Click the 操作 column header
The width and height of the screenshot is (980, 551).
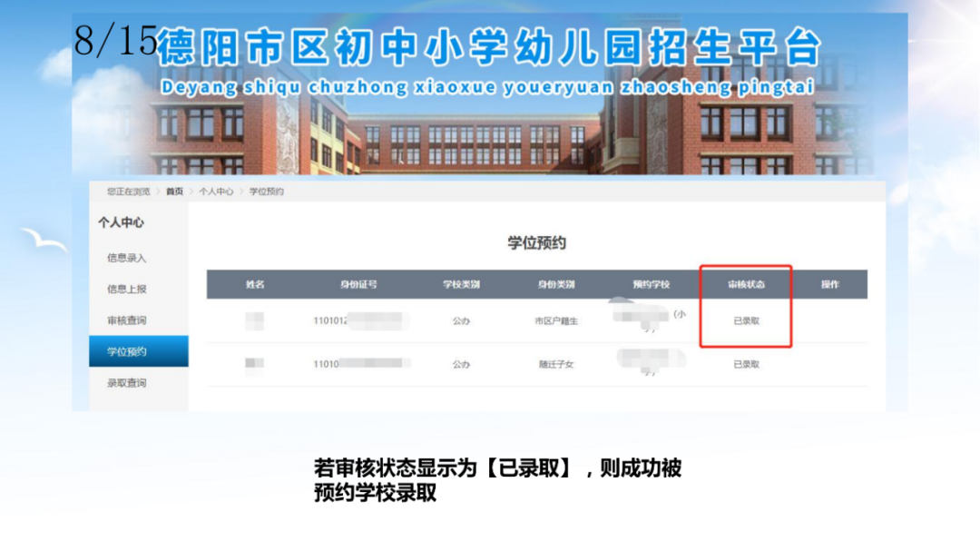click(x=830, y=284)
